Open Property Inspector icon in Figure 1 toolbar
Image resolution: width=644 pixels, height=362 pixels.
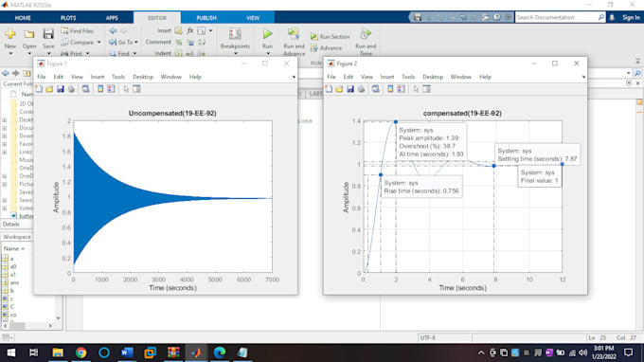coord(136,89)
